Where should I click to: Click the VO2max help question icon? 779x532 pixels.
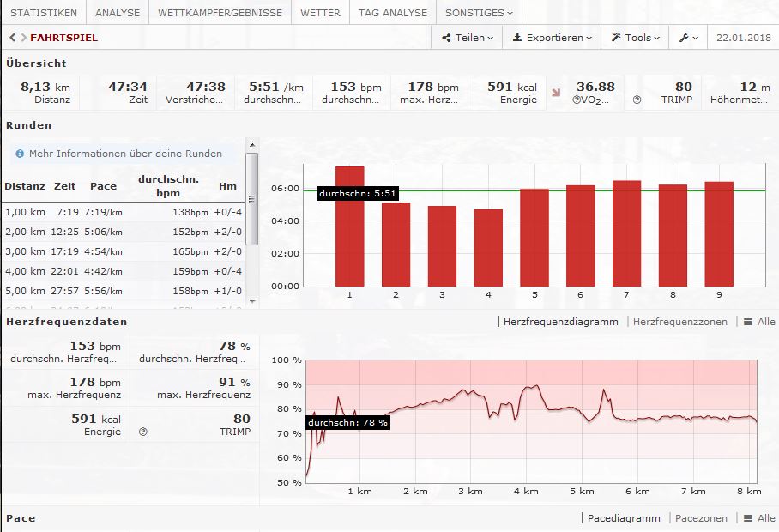576,100
